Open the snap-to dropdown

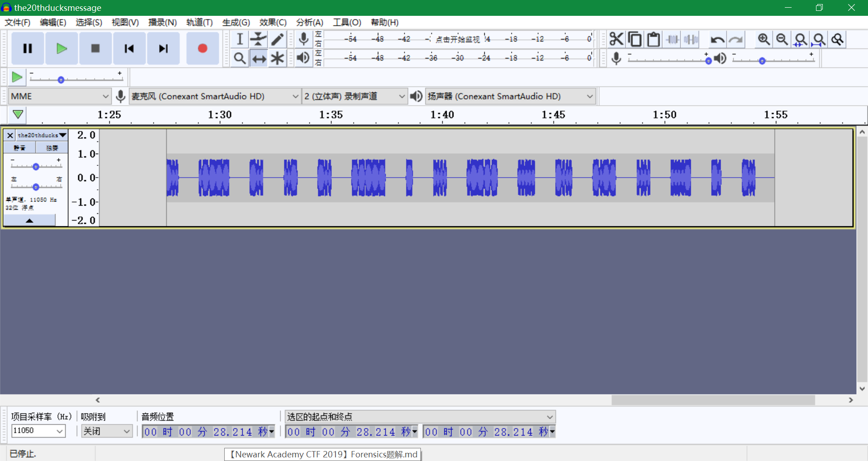[x=107, y=431]
